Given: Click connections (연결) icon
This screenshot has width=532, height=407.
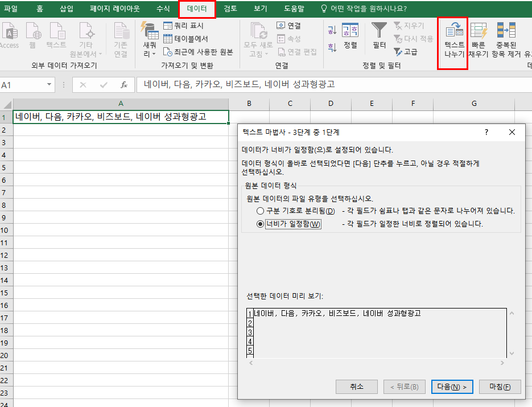Looking at the screenshot, I should (288, 26).
